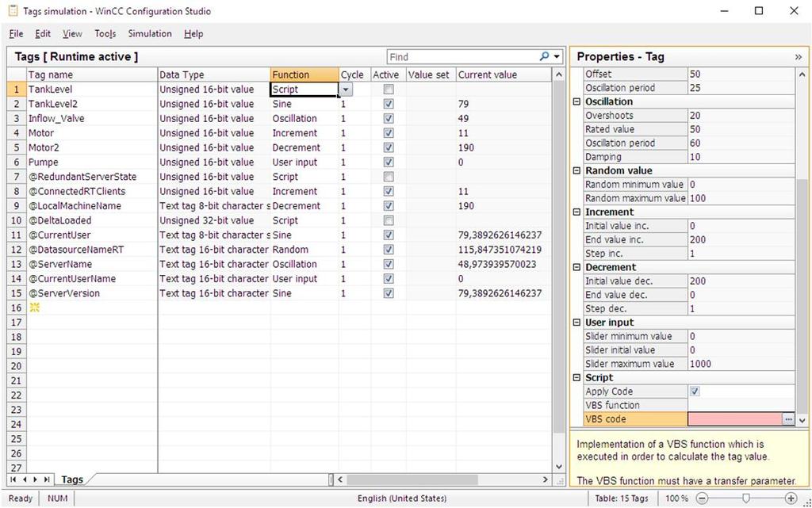Enable Active checkbox for @RedundantServerState
The height and width of the screenshot is (508, 812).
tap(389, 177)
